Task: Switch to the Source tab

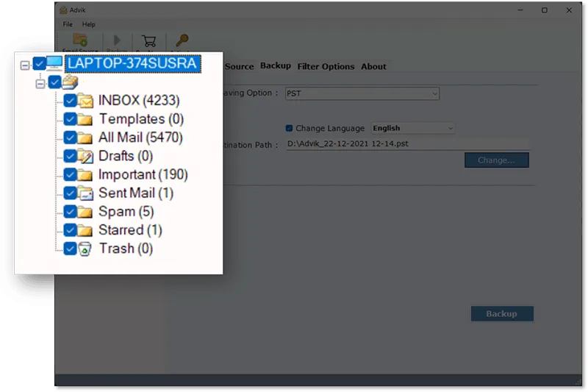Action: click(240, 66)
